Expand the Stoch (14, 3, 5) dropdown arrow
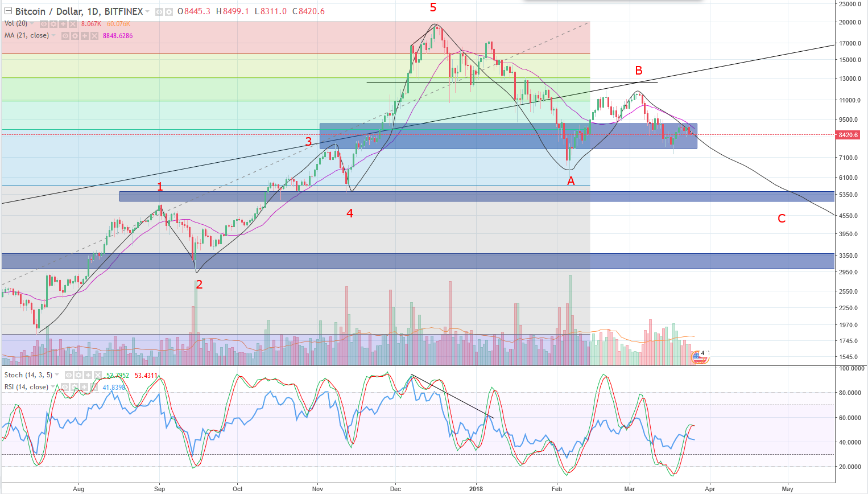Screen dimensions: 868x494 57,374
